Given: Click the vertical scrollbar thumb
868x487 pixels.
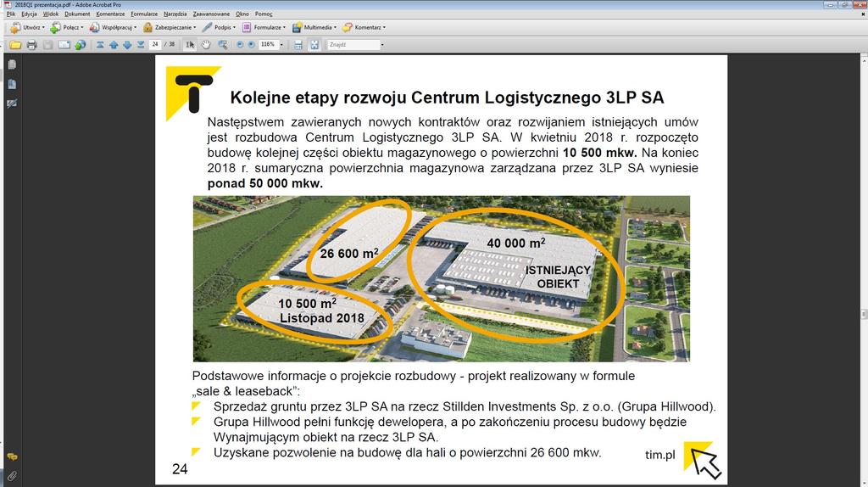Looking at the screenshot, I should point(864,314).
